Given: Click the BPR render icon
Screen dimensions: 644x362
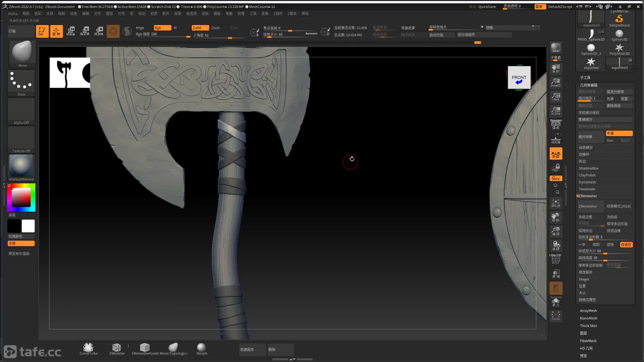Looking at the screenshot, I should tap(556, 48).
